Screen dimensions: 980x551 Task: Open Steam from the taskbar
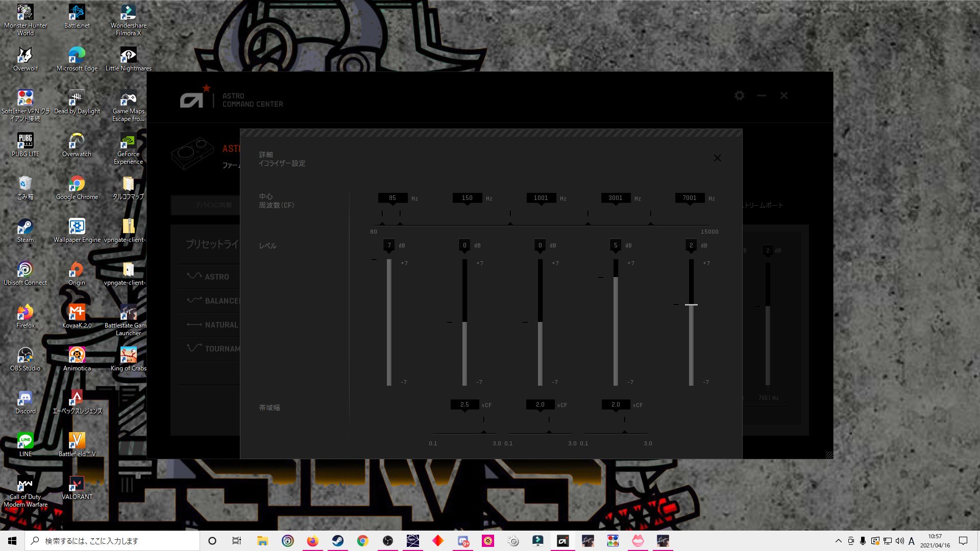point(337,541)
